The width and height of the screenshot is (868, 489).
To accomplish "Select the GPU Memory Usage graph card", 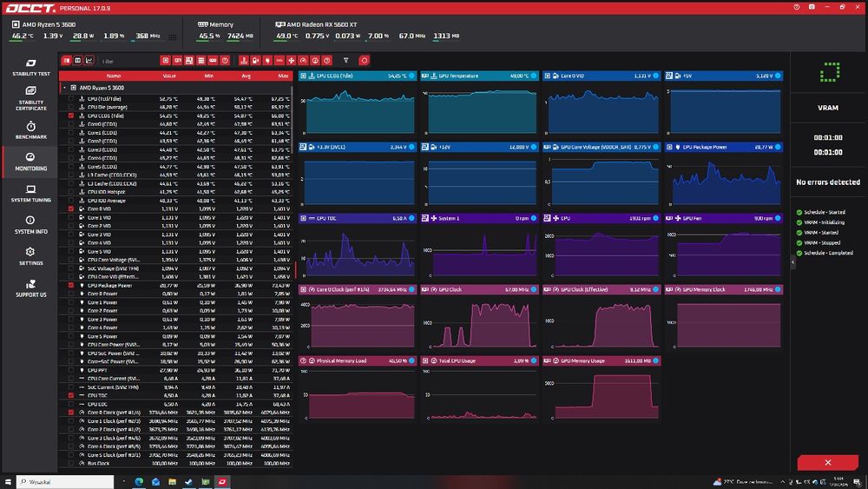I will pos(602,389).
